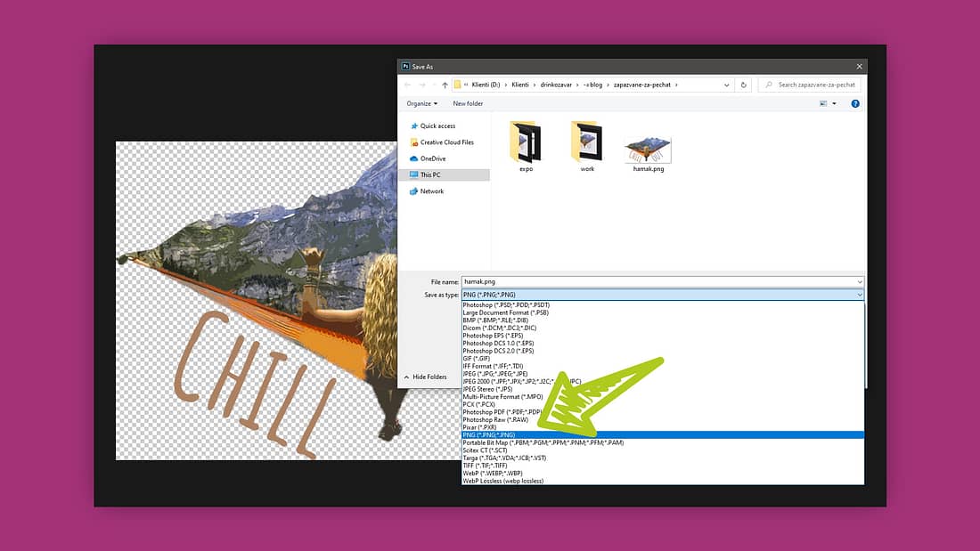This screenshot has height=551, width=980.
Task: Select Quick access in the sidebar
Action: pyautogui.click(x=437, y=126)
